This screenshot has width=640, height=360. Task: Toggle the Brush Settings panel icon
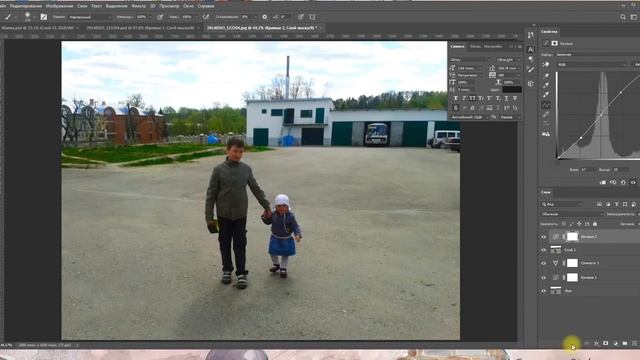tap(44, 17)
